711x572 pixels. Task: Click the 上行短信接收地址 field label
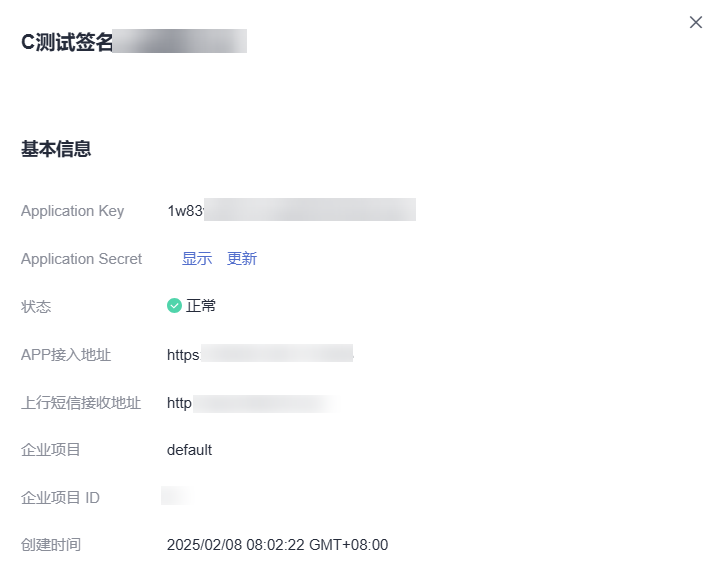81,403
